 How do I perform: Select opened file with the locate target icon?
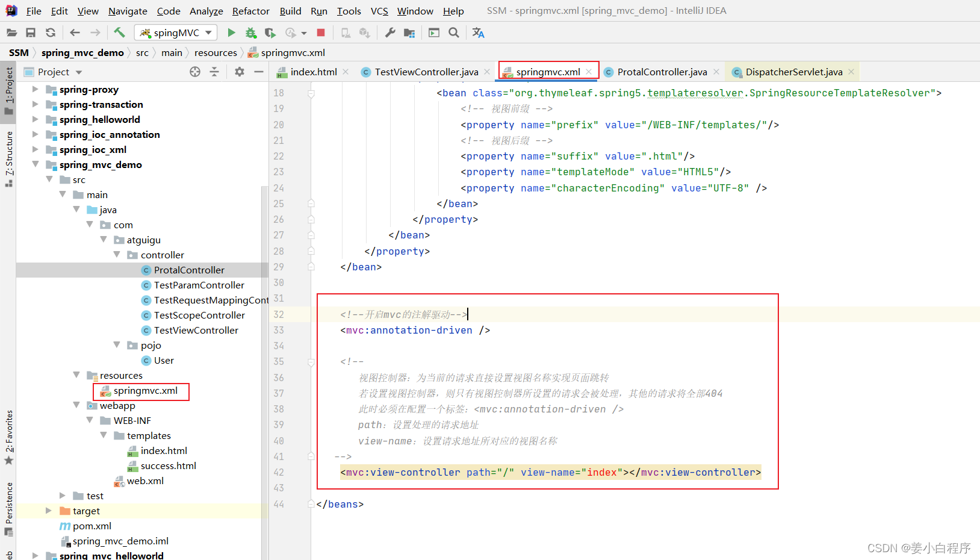[x=195, y=72]
